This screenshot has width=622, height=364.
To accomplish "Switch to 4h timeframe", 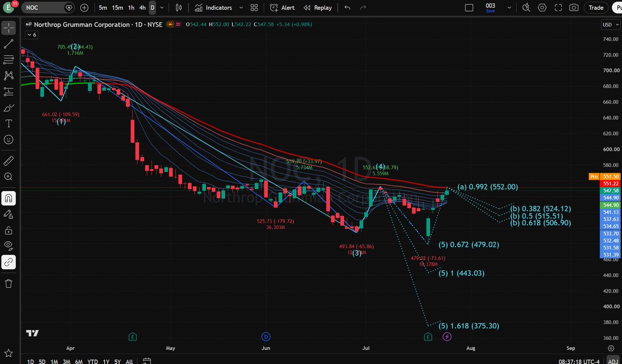I will point(143,8).
